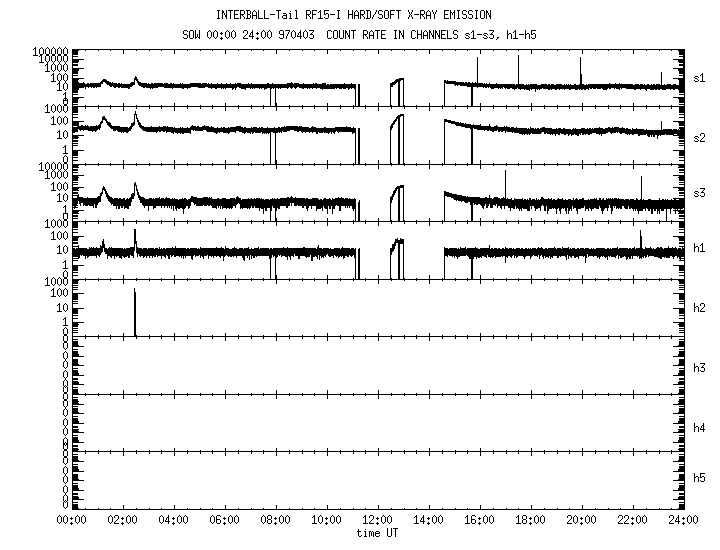Click the s1 channel label
Image resolution: width=720 pixels, height=550 pixels.
click(x=701, y=77)
